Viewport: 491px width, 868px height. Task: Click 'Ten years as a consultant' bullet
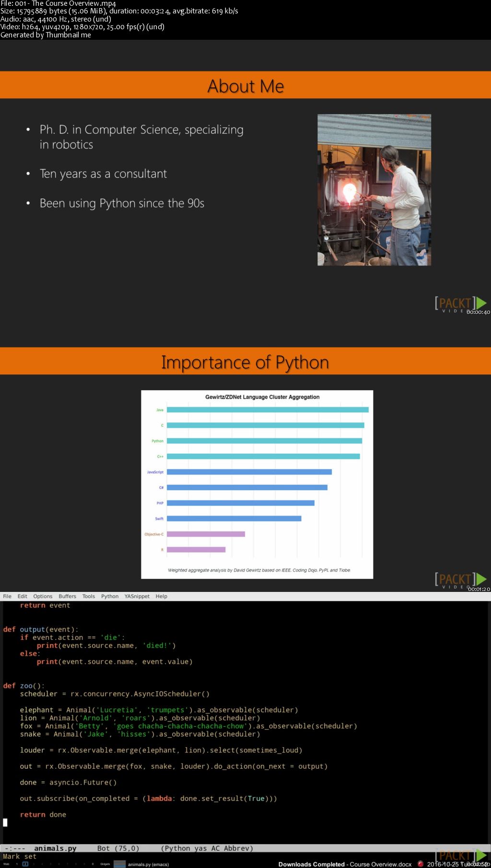(103, 174)
